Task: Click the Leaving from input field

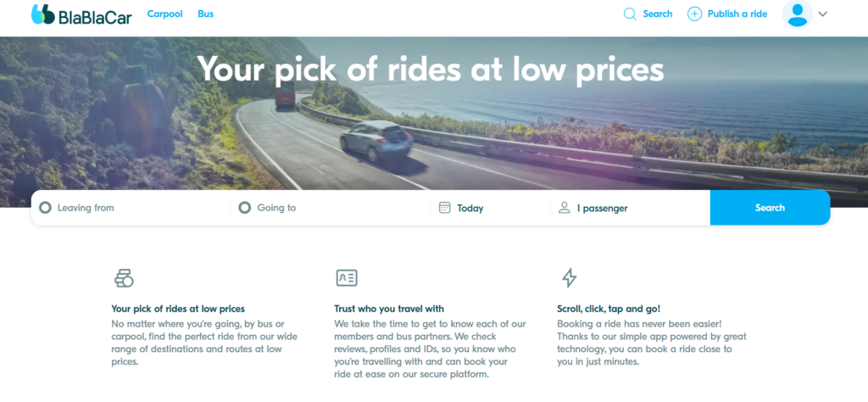Action: click(x=136, y=208)
